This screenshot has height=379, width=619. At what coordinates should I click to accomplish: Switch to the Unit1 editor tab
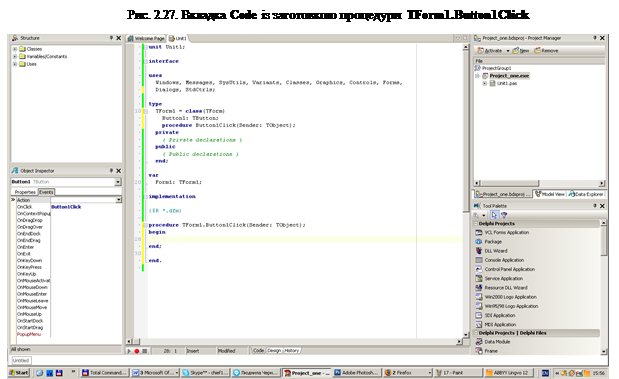[178, 38]
